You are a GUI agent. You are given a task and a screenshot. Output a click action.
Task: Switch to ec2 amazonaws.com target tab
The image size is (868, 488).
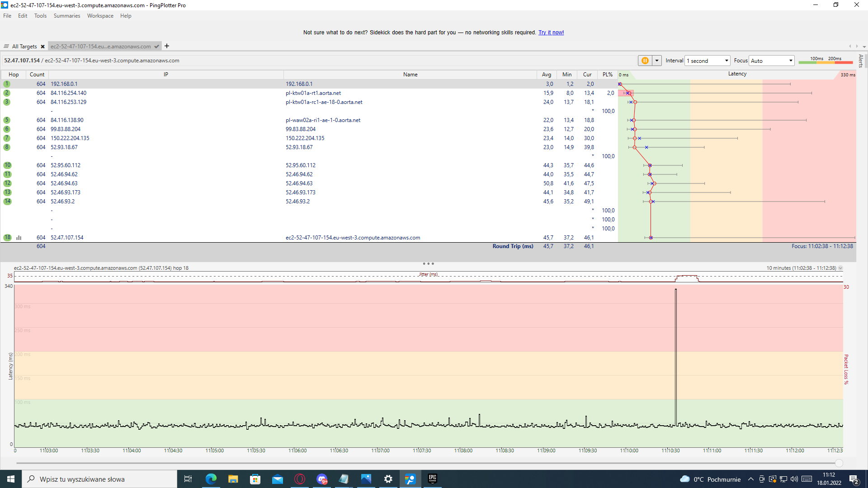[101, 47]
